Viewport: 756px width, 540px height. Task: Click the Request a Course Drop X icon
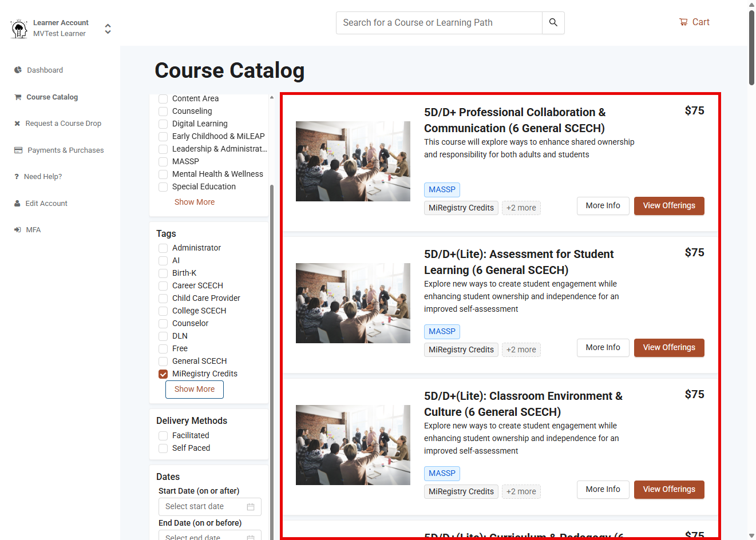[17, 124]
